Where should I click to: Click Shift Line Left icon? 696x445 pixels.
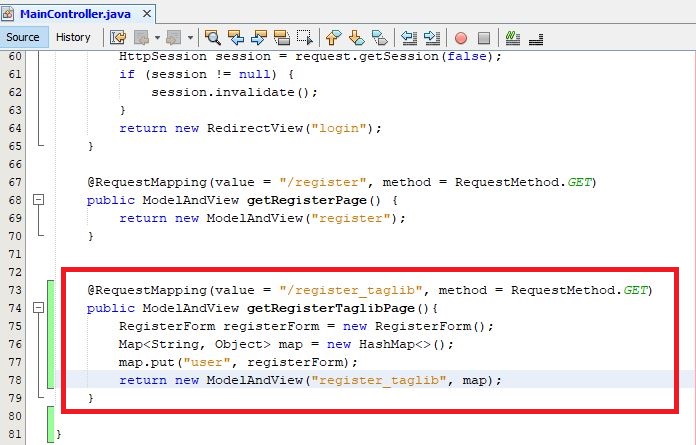pos(409,38)
